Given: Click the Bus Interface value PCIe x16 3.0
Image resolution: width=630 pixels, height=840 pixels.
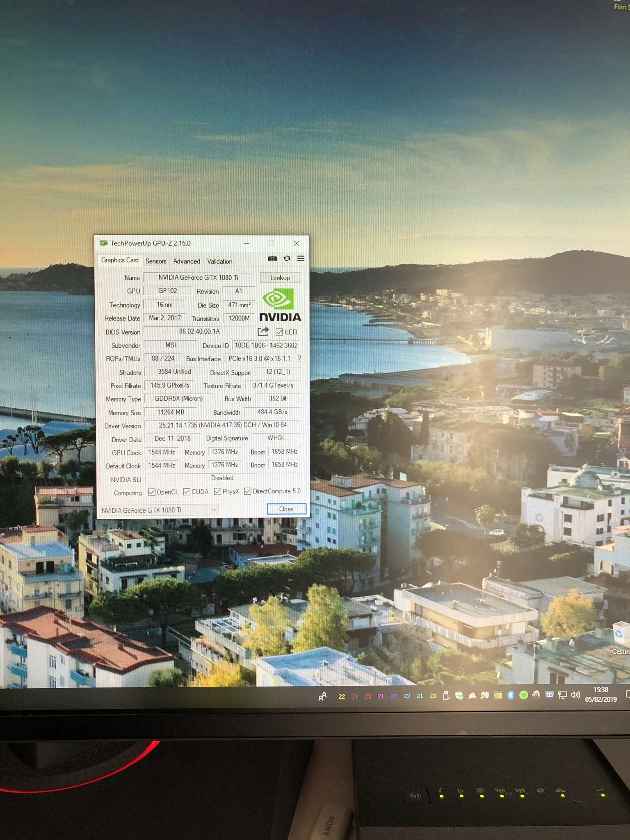Looking at the screenshot, I should (259, 358).
